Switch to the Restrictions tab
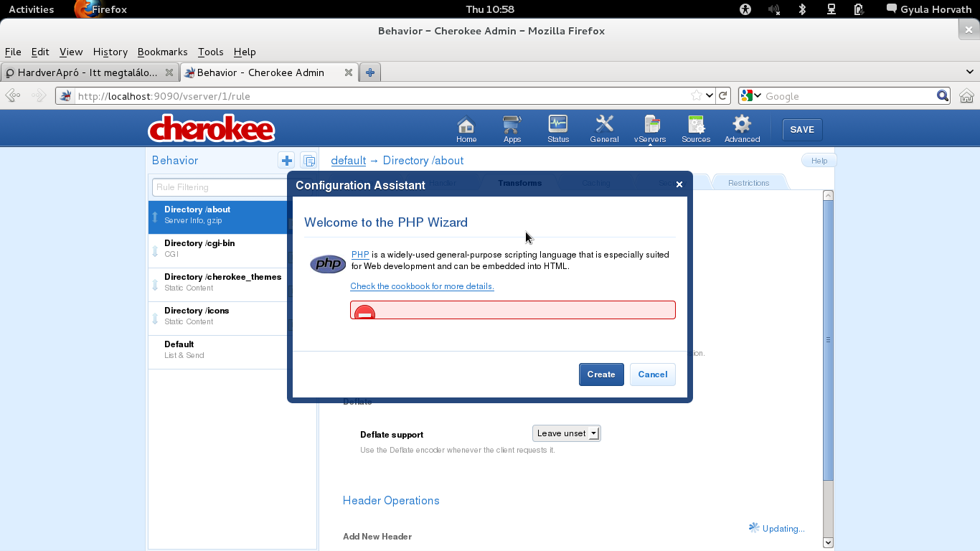 click(x=748, y=183)
